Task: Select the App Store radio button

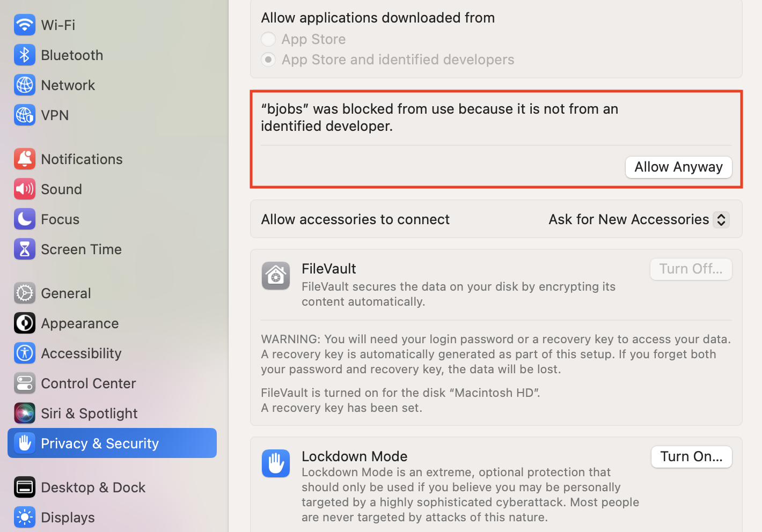Action: coord(268,39)
